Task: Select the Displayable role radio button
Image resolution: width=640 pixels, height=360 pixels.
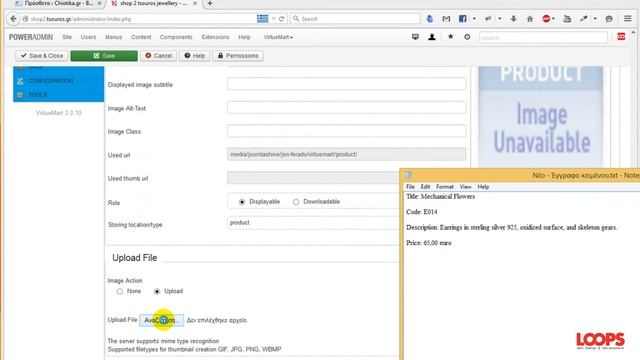Action: point(242,202)
